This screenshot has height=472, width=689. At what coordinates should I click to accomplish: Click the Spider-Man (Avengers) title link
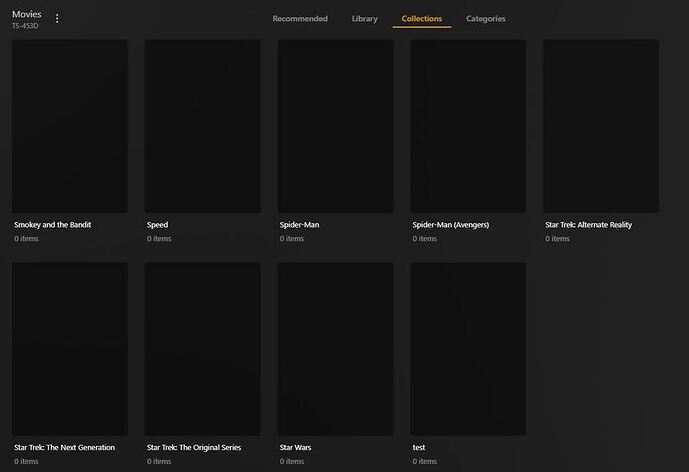click(x=450, y=225)
